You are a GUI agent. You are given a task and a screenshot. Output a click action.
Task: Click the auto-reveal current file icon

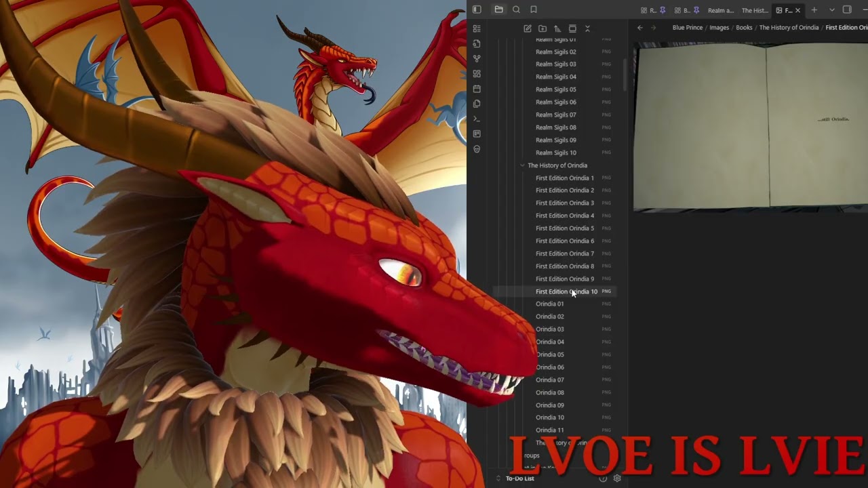572,28
